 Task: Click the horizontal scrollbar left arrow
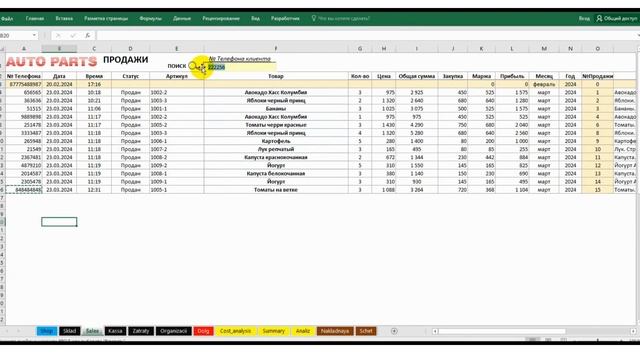tap(435, 331)
